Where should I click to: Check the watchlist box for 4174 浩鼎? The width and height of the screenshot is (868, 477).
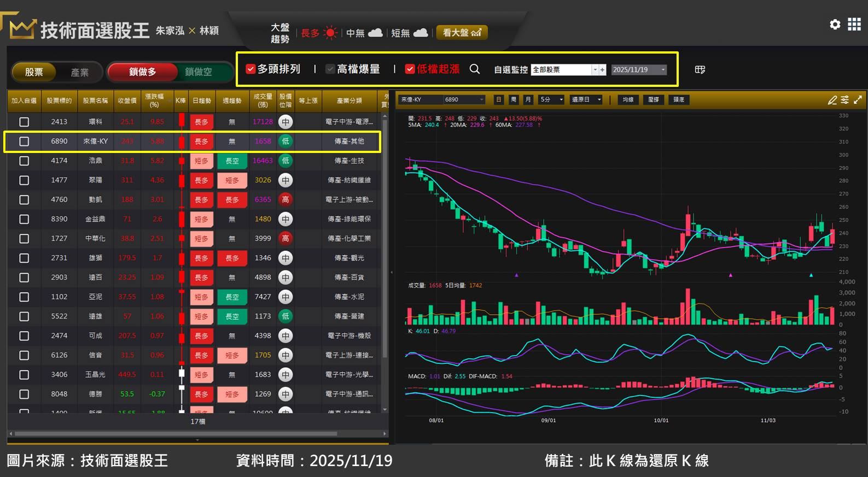coord(24,161)
